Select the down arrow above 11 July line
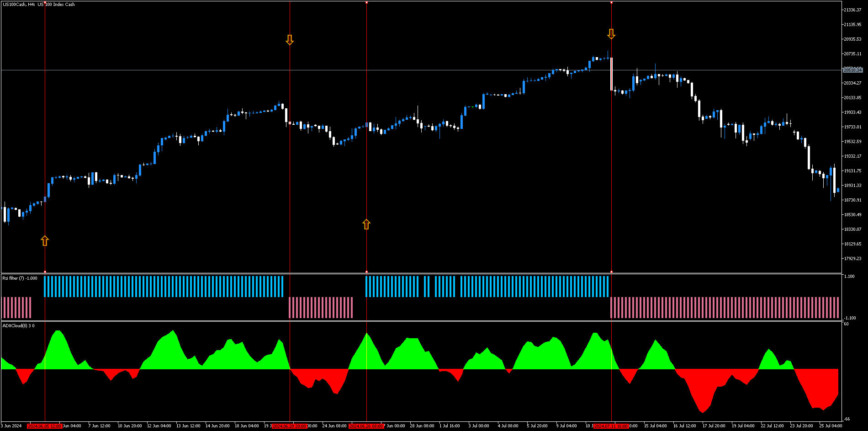This screenshot has height=431, width=868. coord(611,34)
